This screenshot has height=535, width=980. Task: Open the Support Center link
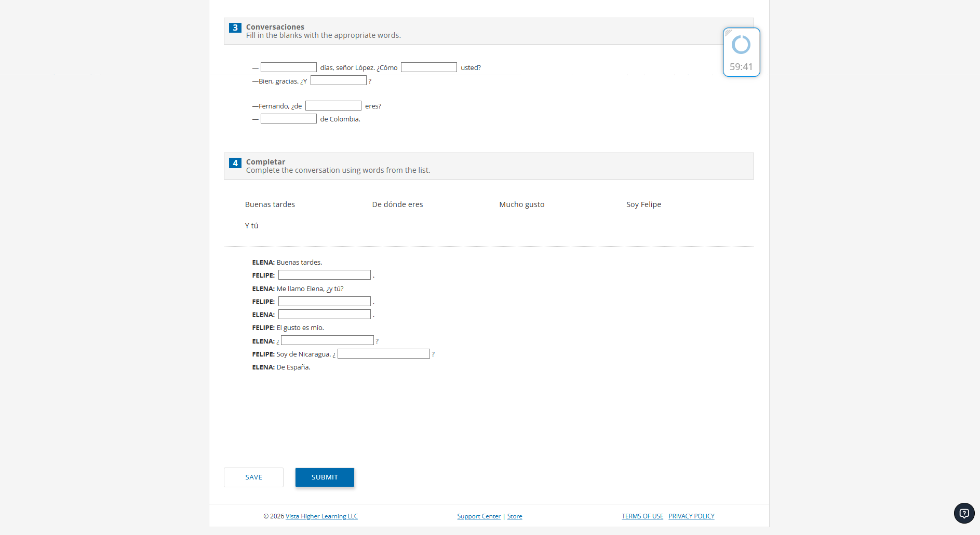[x=479, y=516]
